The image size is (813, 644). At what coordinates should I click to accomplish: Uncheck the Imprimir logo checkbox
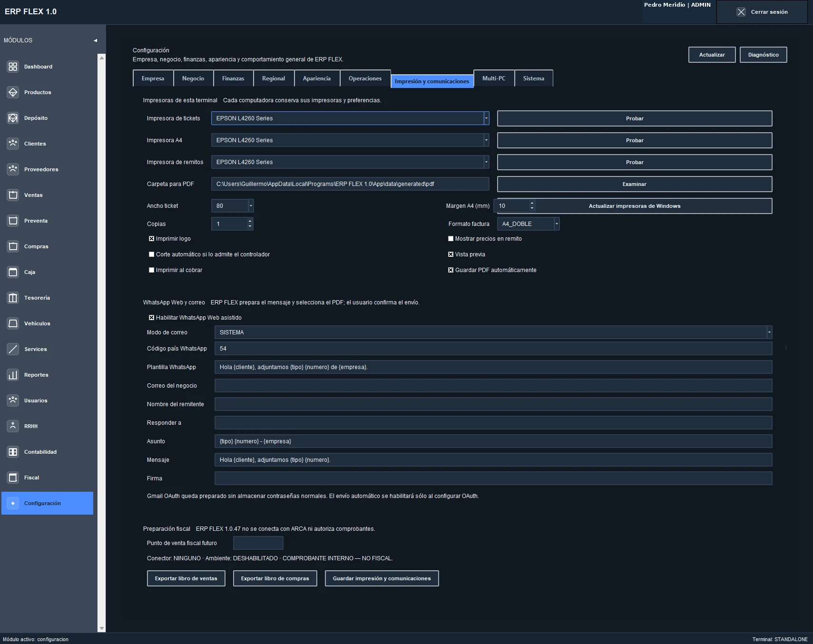[x=151, y=239]
